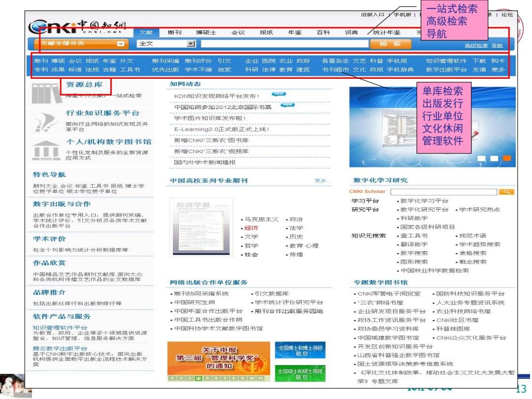The image size is (532, 399).
Task: Click the 资源总库 bookshelf icon
Action: coord(47,93)
